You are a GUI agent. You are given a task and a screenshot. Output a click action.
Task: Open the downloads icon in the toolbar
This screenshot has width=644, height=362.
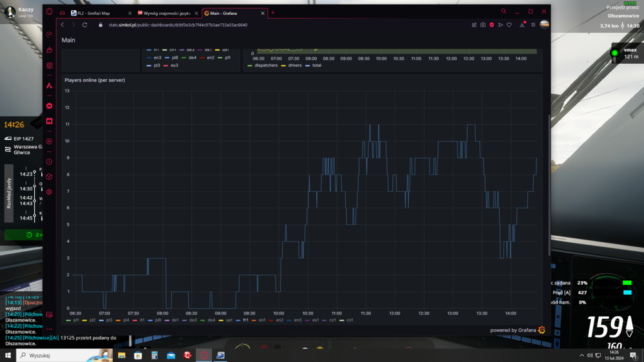coord(522,25)
